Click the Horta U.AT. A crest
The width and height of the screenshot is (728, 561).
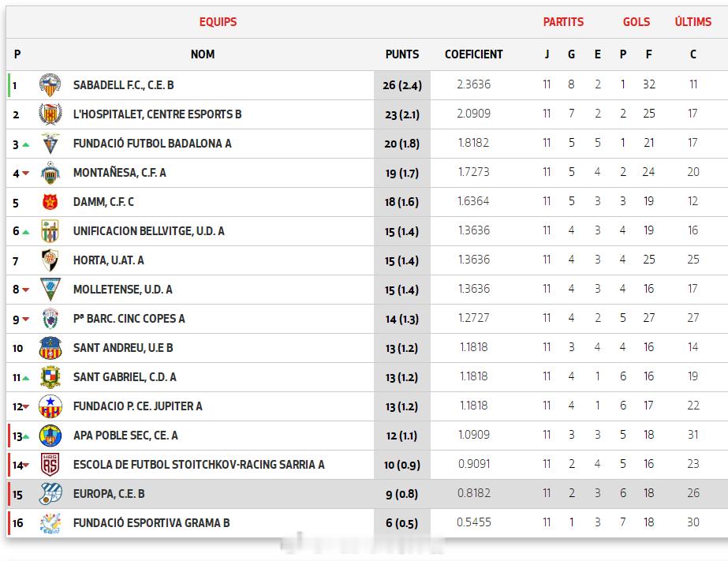[50, 260]
